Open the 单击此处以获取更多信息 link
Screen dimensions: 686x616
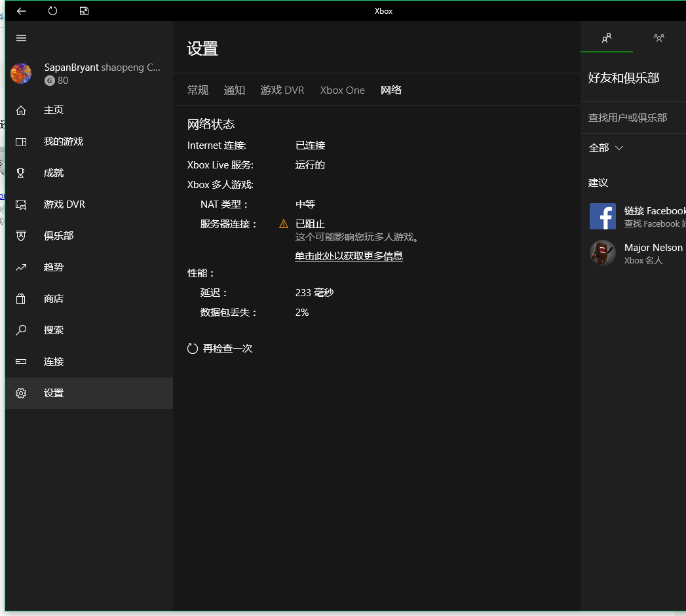(x=349, y=256)
